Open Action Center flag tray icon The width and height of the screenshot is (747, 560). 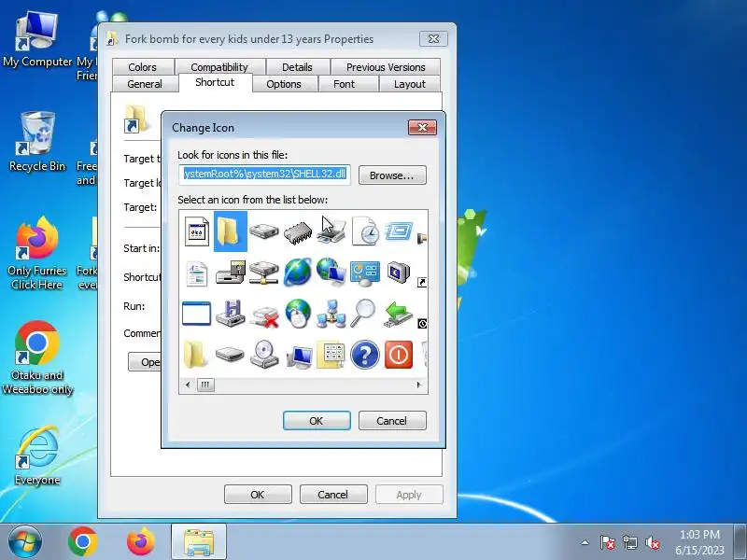tap(608, 542)
